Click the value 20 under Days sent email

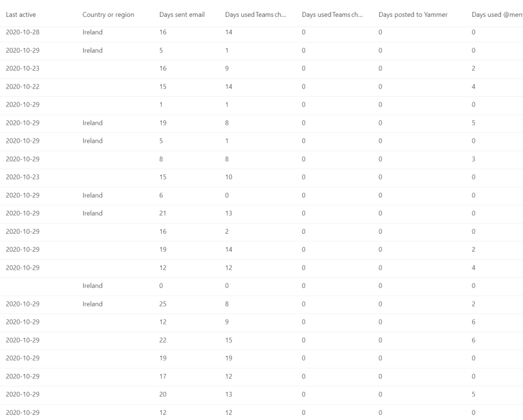pyautogui.click(x=163, y=394)
